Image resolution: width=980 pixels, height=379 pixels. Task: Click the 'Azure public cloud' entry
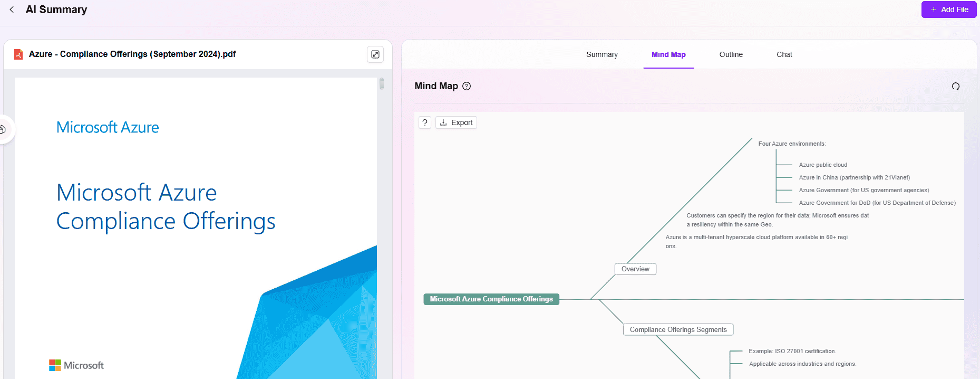823,165
